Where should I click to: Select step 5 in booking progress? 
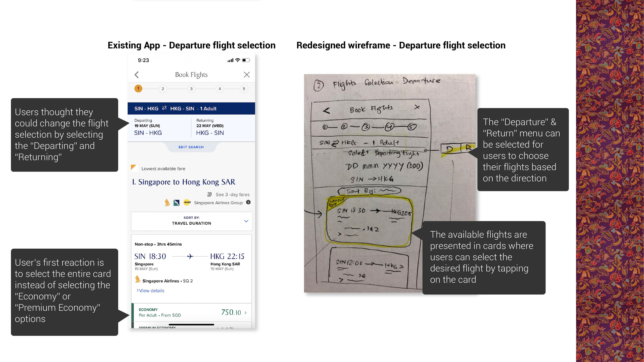[x=244, y=89]
